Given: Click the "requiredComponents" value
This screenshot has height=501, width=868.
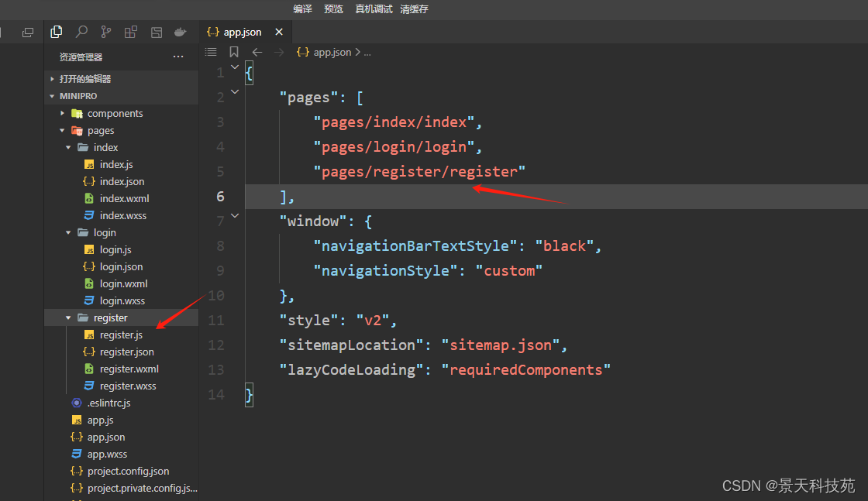Looking at the screenshot, I should [526, 369].
